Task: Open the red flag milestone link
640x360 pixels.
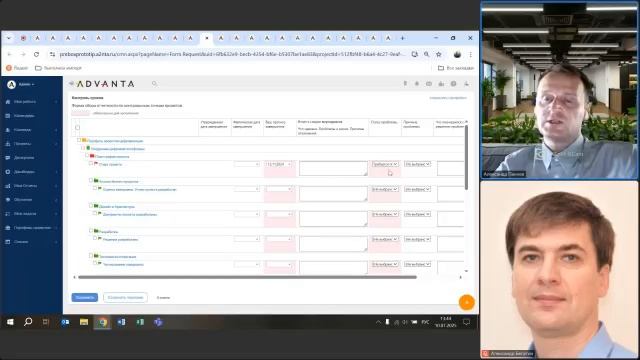Action: click(x=111, y=164)
